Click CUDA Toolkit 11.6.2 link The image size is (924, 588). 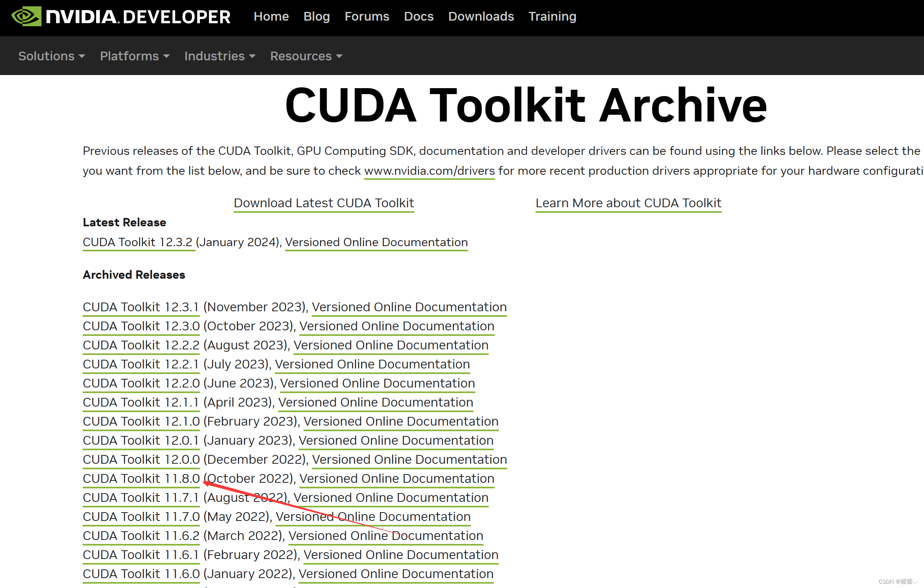pos(141,536)
